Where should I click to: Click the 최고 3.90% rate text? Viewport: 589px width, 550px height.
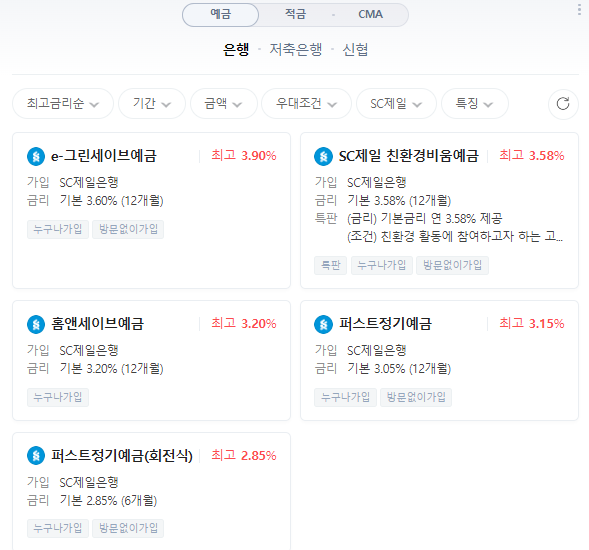click(x=244, y=156)
